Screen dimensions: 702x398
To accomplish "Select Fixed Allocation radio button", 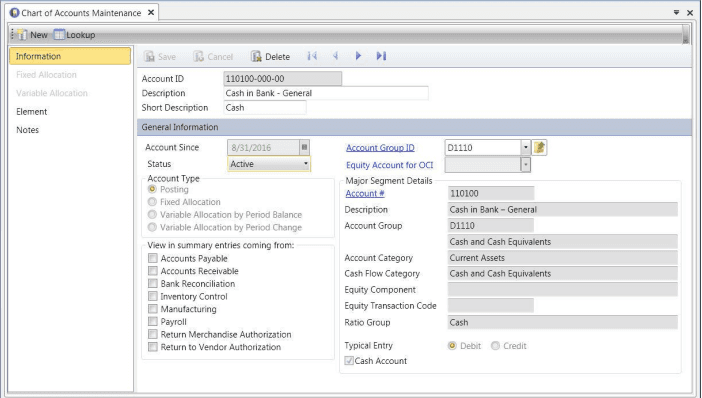I will click(152, 202).
